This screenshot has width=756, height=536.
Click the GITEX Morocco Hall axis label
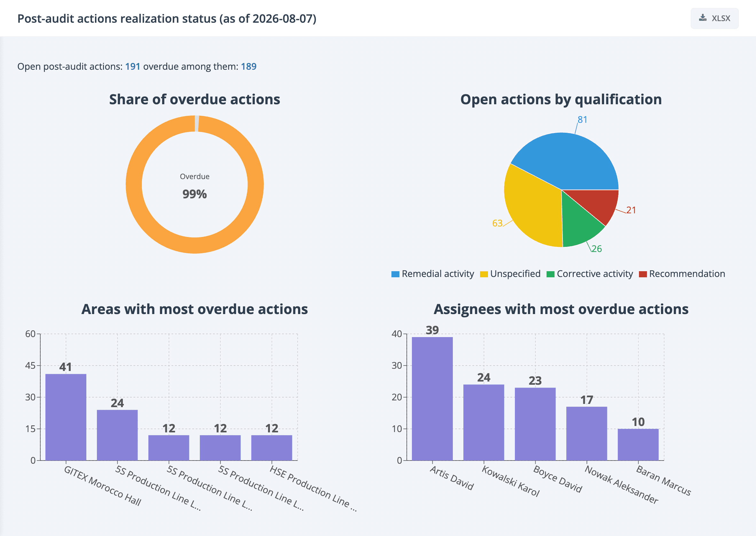tap(102, 485)
